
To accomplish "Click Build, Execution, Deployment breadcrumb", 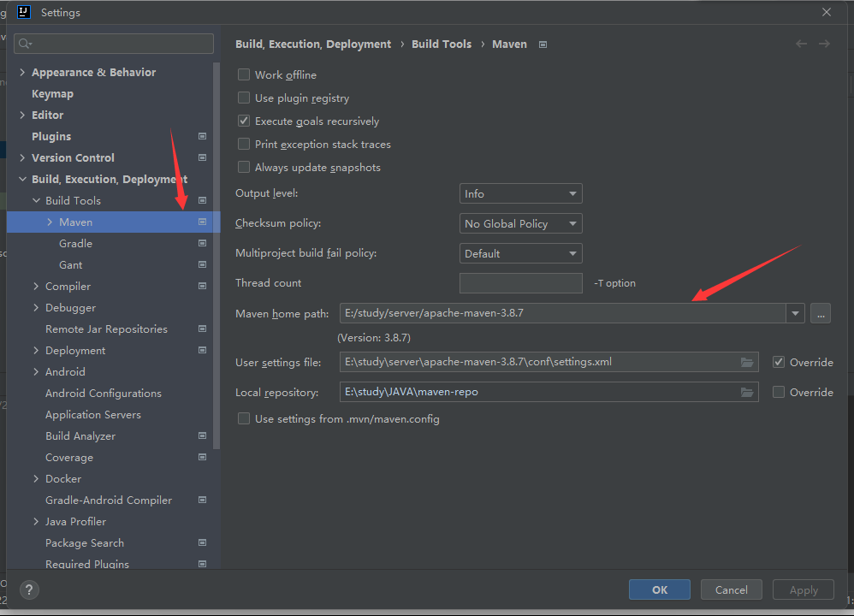I will tap(313, 44).
